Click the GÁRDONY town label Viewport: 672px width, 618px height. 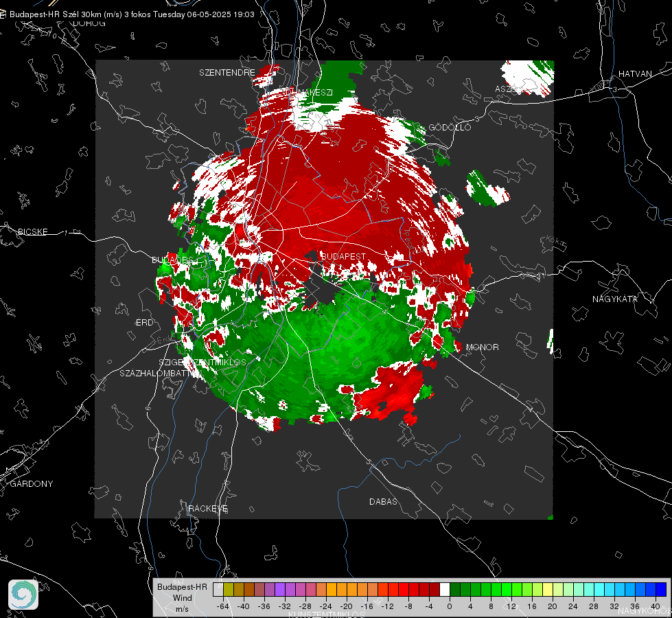tap(32, 484)
